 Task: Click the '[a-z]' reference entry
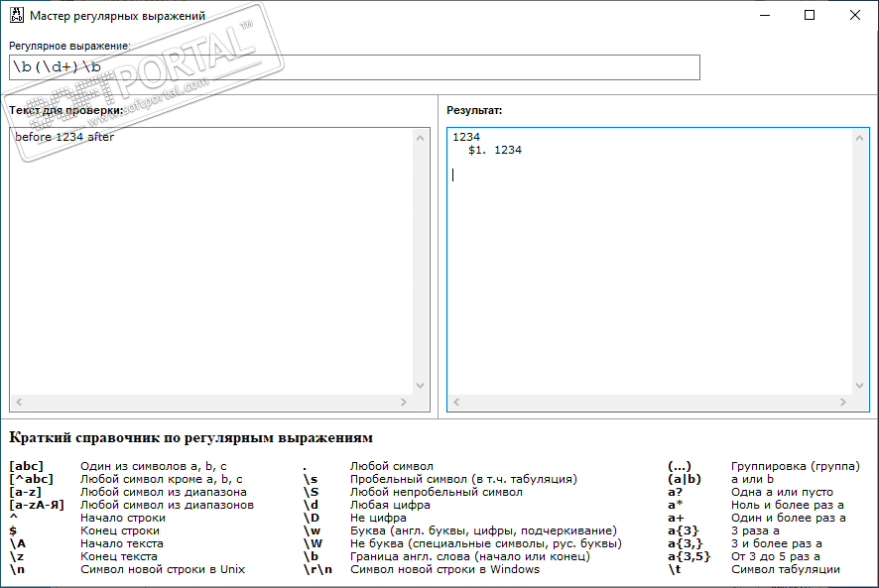tap(25, 492)
